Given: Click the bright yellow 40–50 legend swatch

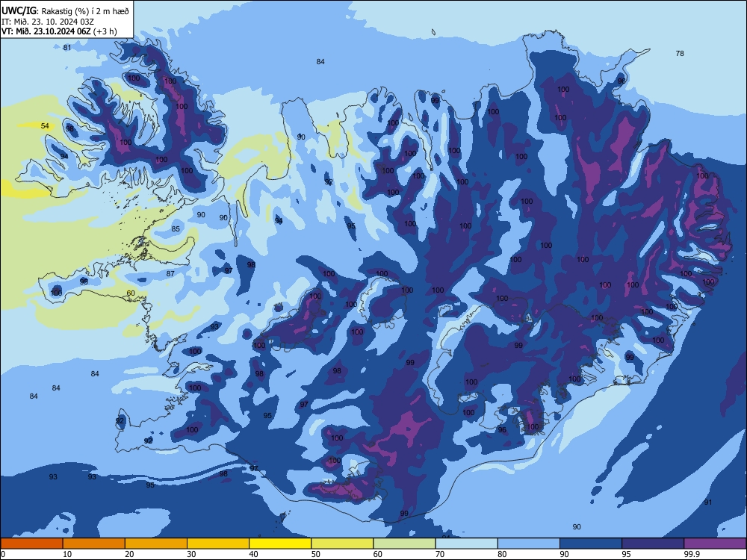Looking at the screenshot, I should pos(280,544).
